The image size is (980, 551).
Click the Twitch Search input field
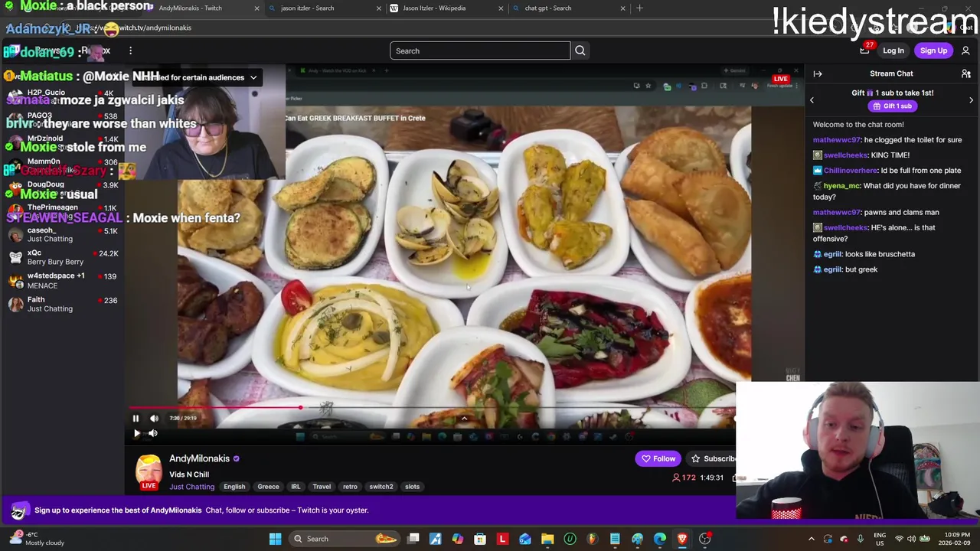point(480,51)
